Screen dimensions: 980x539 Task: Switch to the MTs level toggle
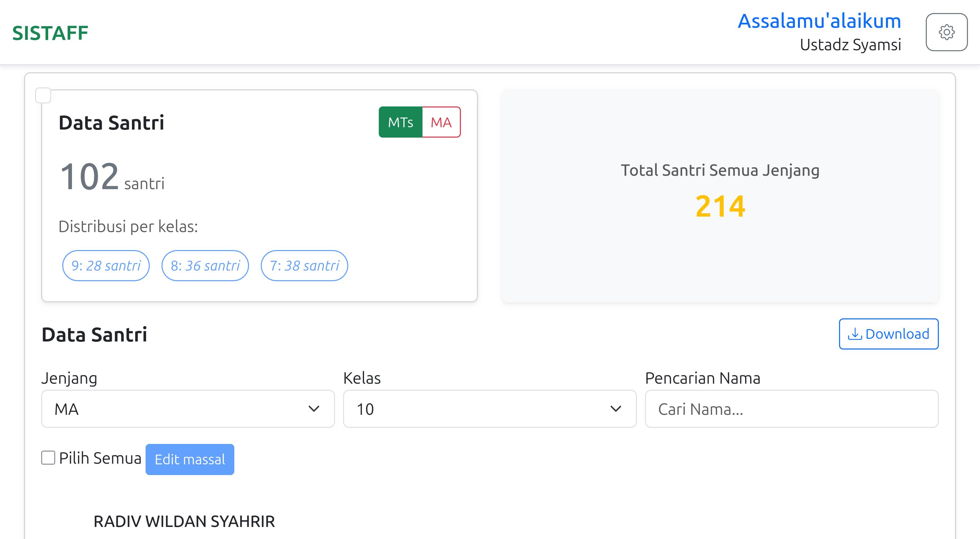point(400,122)
